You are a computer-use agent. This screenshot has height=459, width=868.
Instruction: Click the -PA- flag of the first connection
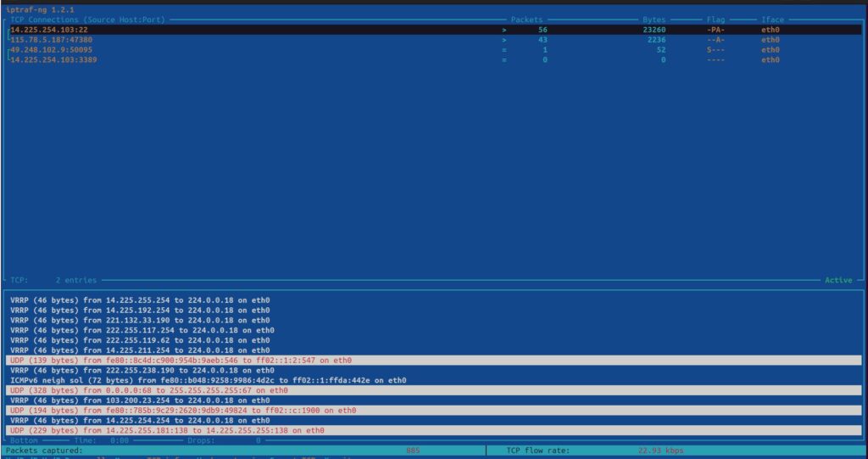click(x=715, y=30)
